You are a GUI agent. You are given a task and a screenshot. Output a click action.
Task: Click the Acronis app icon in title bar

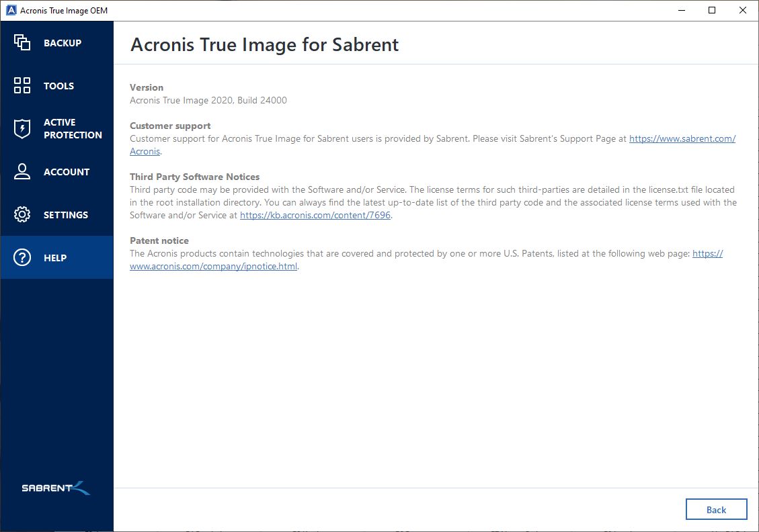[9, 10]
